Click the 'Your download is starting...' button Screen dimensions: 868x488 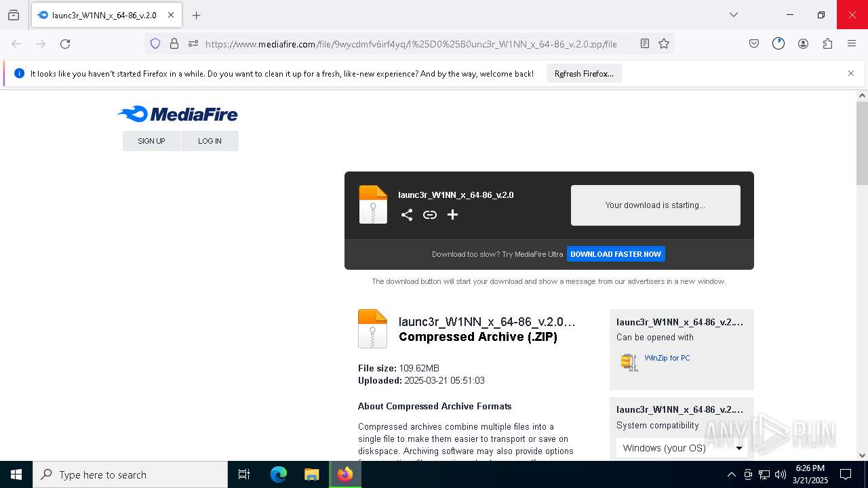pyautogui.click(x=655, y=205)
